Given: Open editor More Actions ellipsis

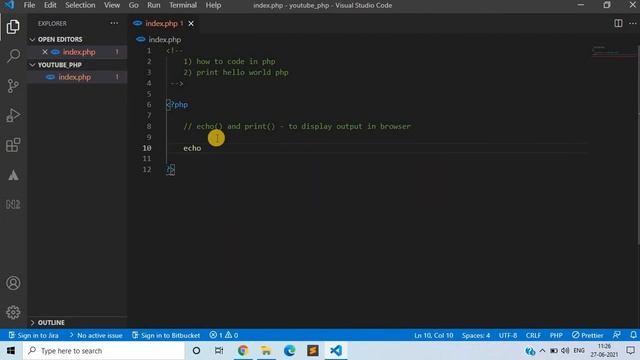Looking at the screenshot, I should click(x=632, y=23).
